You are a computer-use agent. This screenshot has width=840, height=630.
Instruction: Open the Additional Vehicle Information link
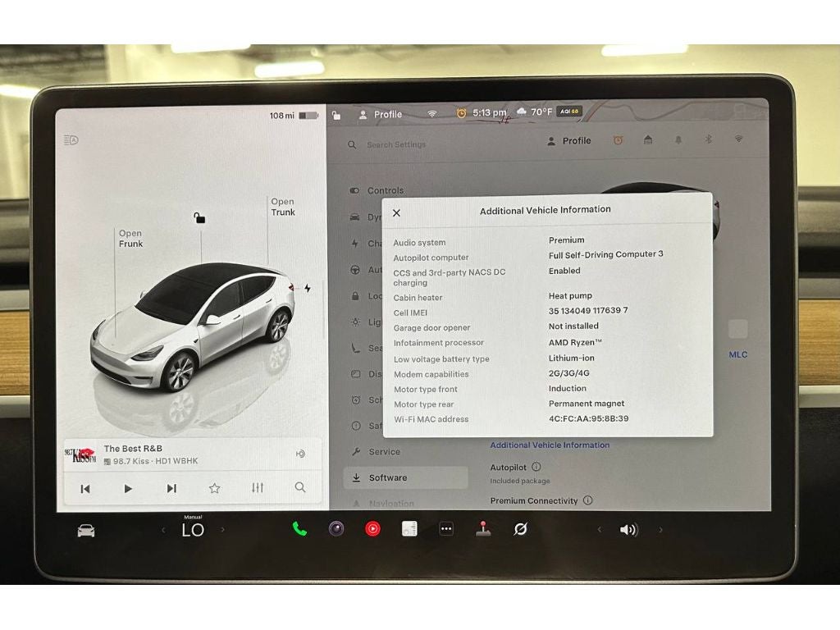pos(550,445)
